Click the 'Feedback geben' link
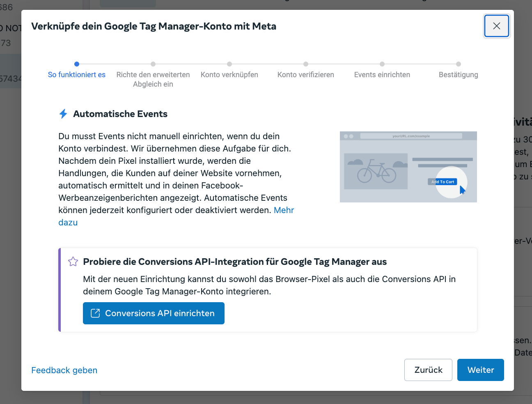Viewport: 532px width, 404px height. click(64, 370)
